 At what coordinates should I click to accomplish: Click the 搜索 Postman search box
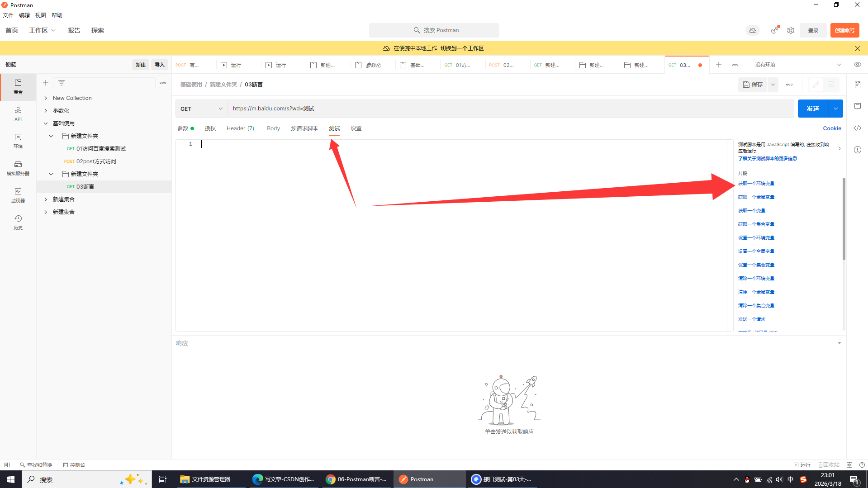434,30
